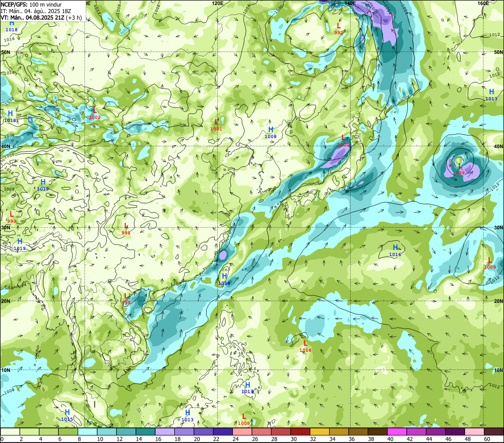Select the L 1002 low pressure marker

coord(95,113)
